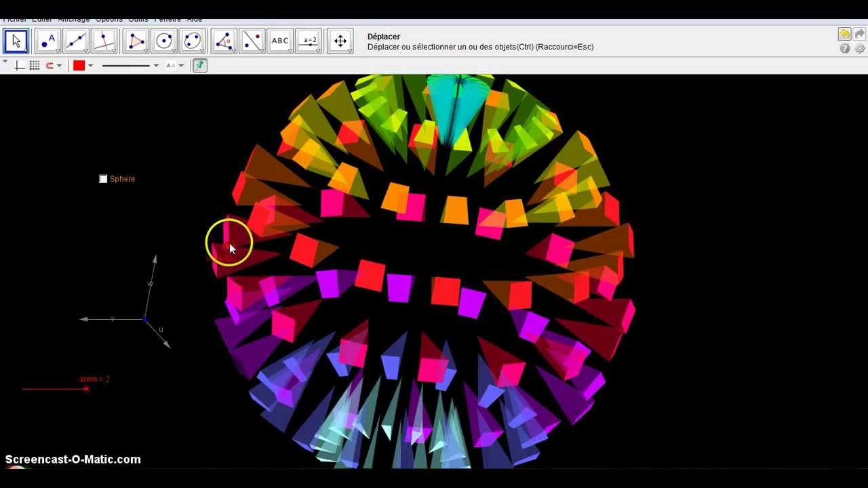Click the anim slider's red handle
This screenshot has width=868, height=488.
coord(86,389)
